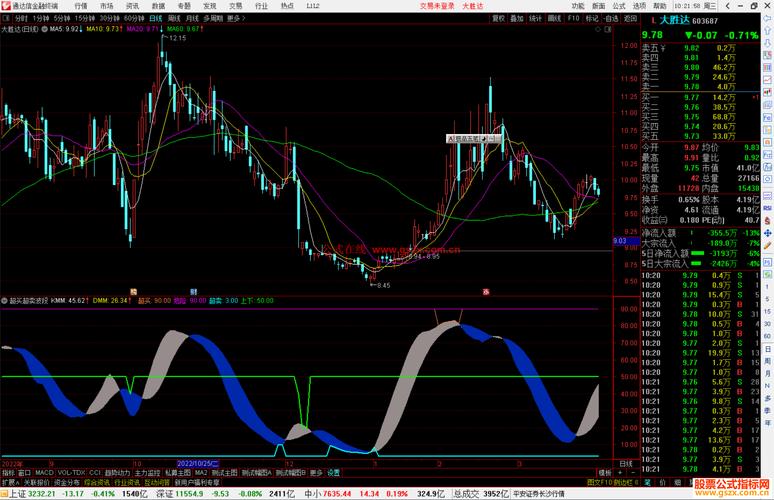Open the 互动问答 tab
Viewport: 774px width, 500px height.
[x=157, y=482]
